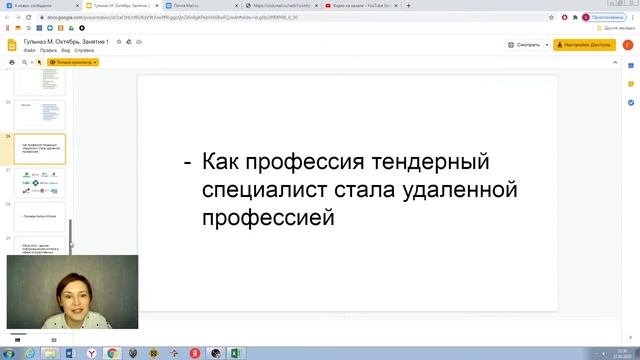Click the yellow access settings button

click(584, 45)
